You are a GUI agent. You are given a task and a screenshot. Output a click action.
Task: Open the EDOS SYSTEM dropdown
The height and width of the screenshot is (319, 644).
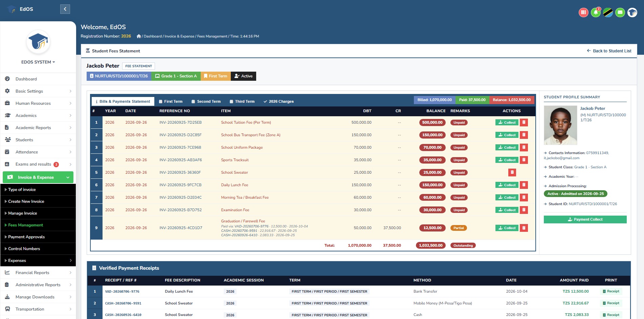(38, 62)
